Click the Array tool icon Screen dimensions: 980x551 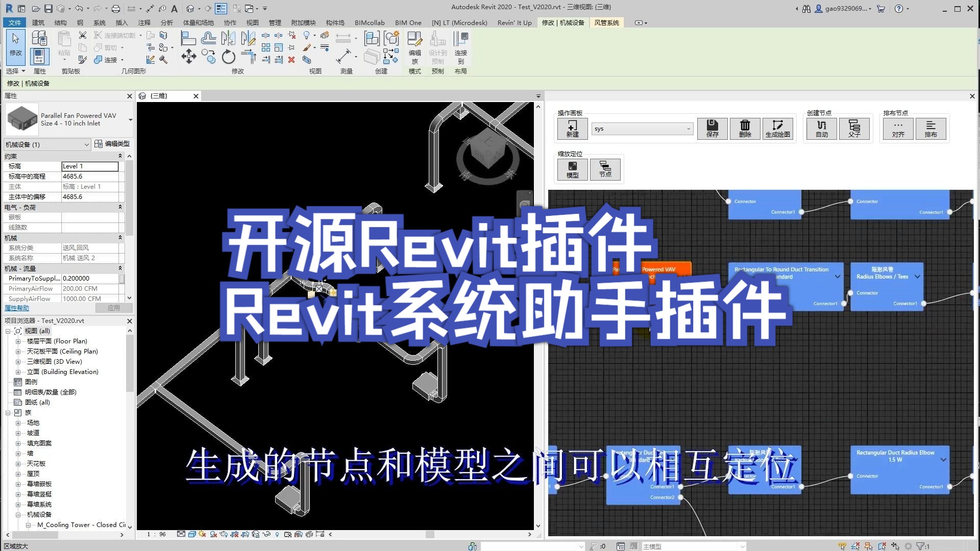tap(266, 47)
